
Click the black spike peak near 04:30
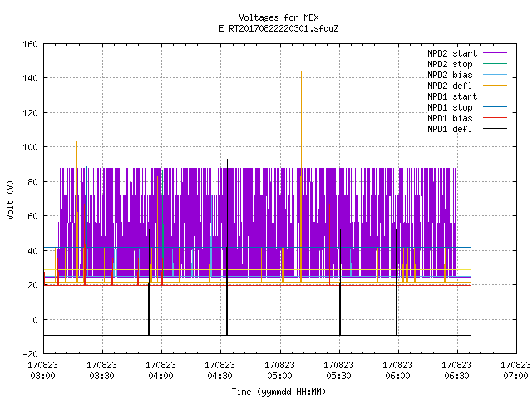tap(227, 160)
